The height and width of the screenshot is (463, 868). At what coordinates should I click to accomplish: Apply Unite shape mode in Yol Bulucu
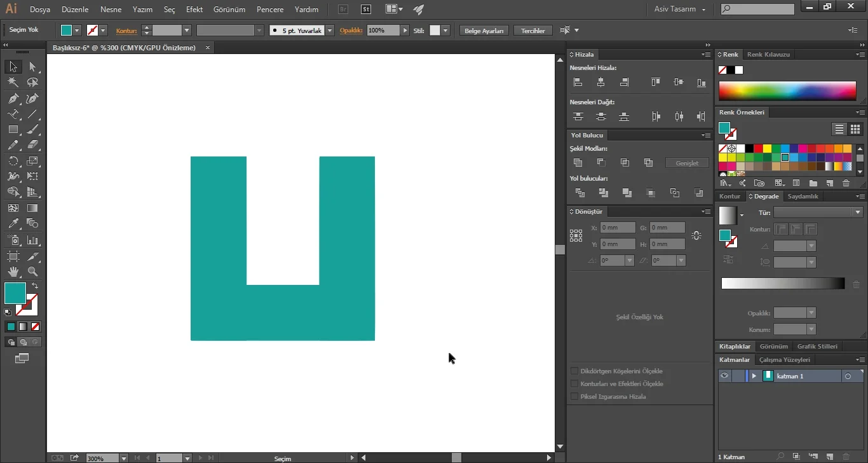click(x=578, y=163)
